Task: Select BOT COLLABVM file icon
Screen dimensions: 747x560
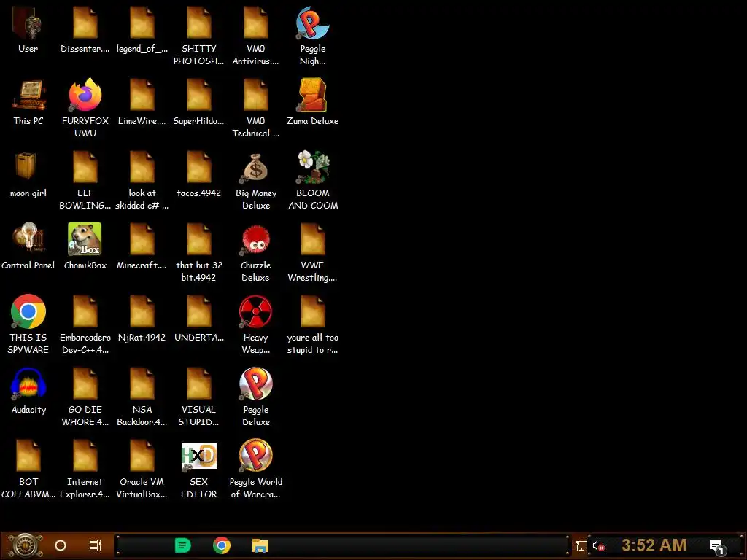Action: coord(28,456)
